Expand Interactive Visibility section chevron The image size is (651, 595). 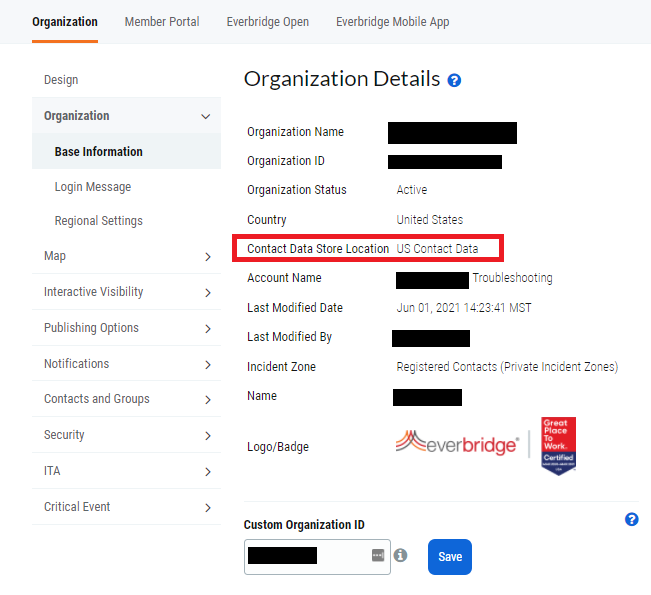208,293
